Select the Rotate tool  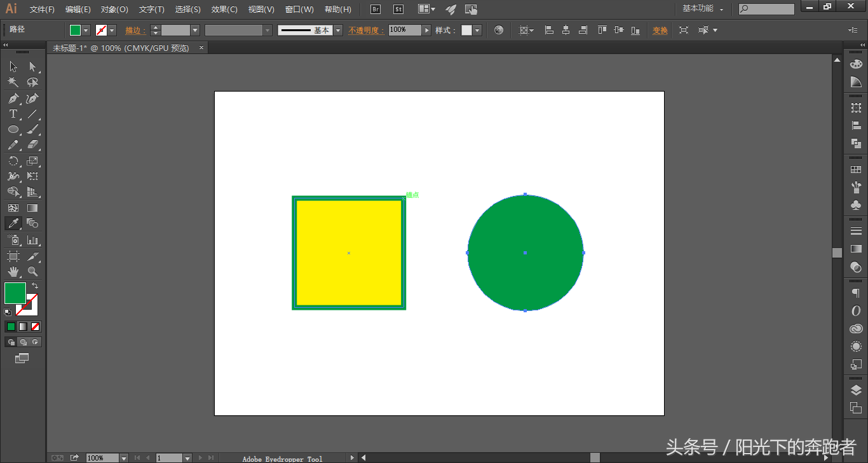(x=13, y=161)
